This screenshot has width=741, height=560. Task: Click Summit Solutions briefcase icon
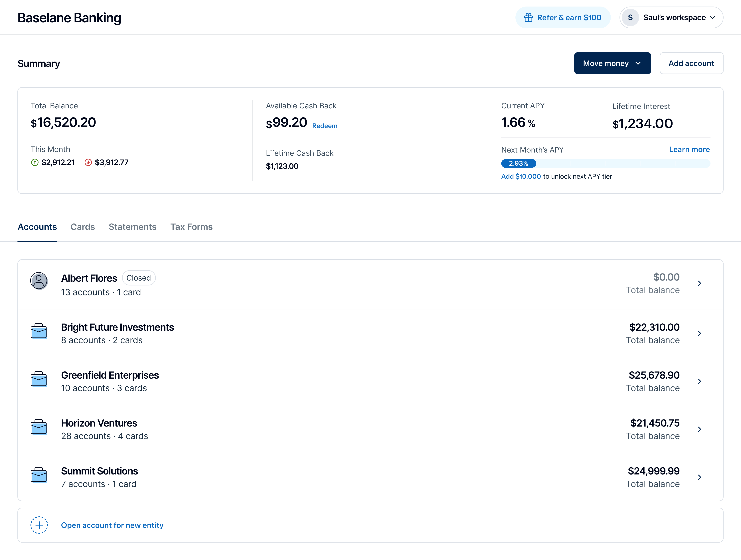point(39,475)
